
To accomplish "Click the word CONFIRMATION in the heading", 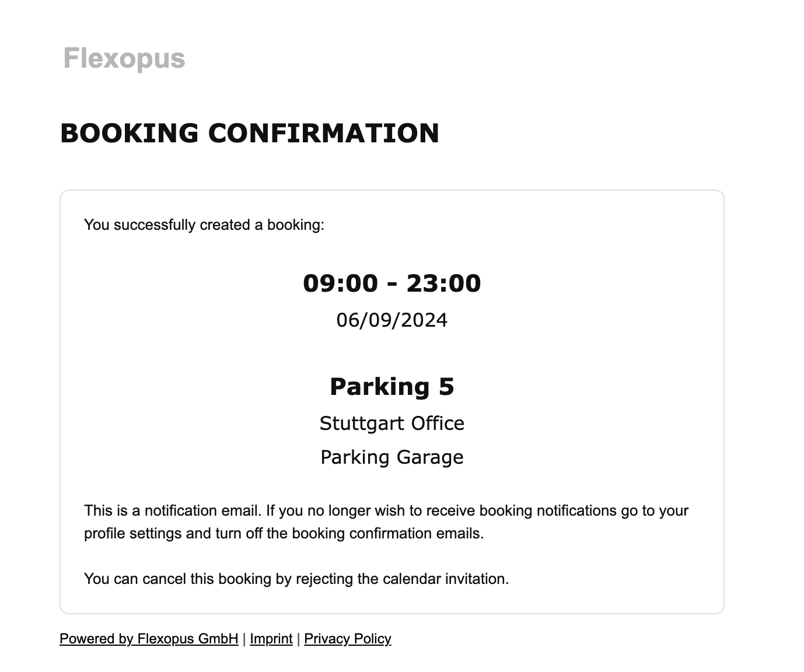I will click(x=323, y=133).
